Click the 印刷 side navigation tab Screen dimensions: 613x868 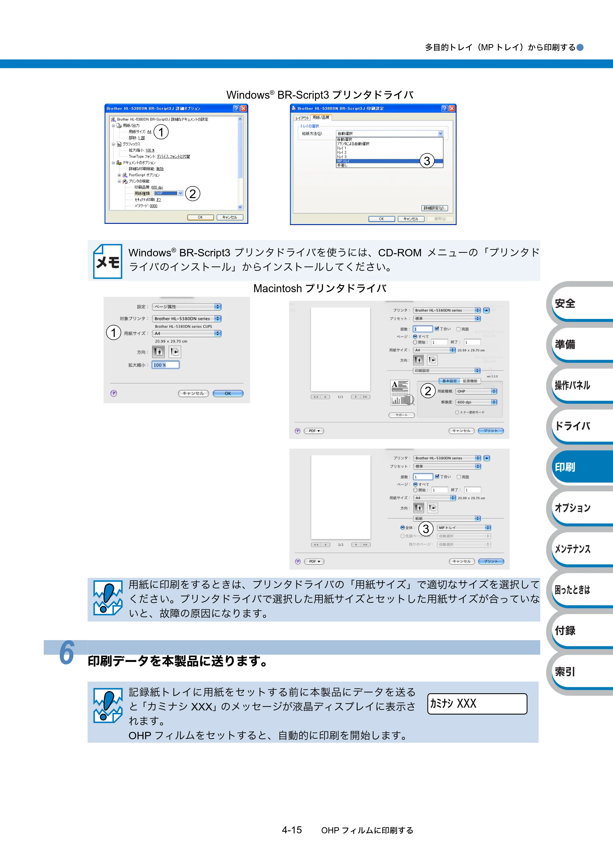[580, 467]
